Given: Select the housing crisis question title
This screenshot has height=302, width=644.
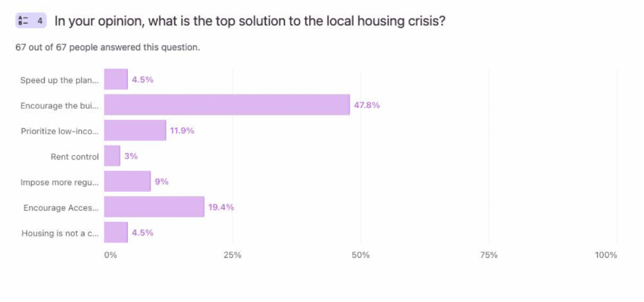Looking at the screenshot, I should pos(250,21).
